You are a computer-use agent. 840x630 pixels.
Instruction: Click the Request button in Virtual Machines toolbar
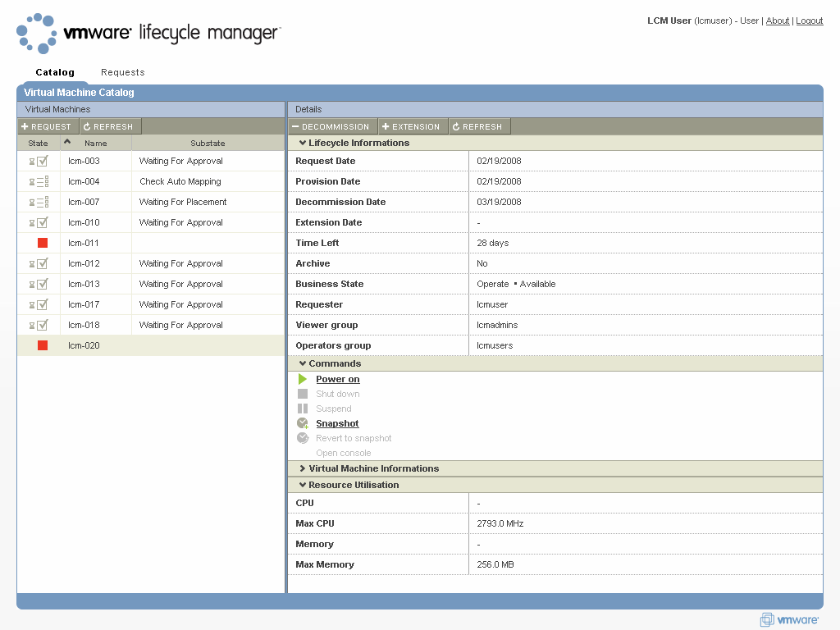47,126
